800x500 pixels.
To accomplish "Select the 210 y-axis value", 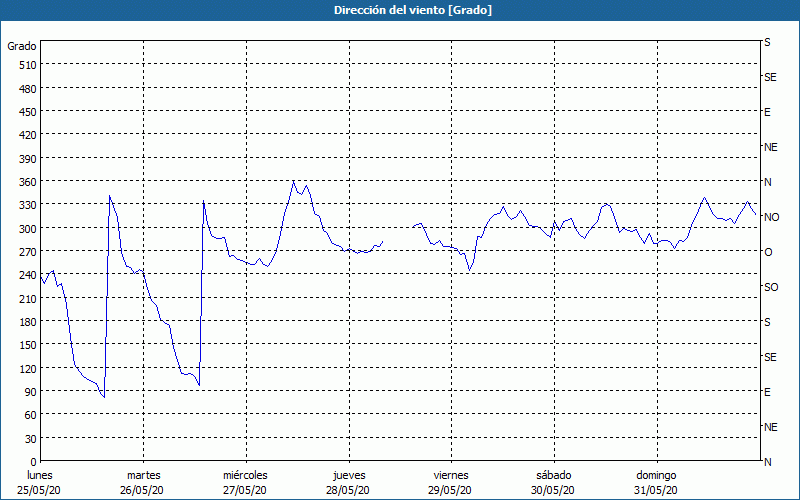I will coord(28,298).
